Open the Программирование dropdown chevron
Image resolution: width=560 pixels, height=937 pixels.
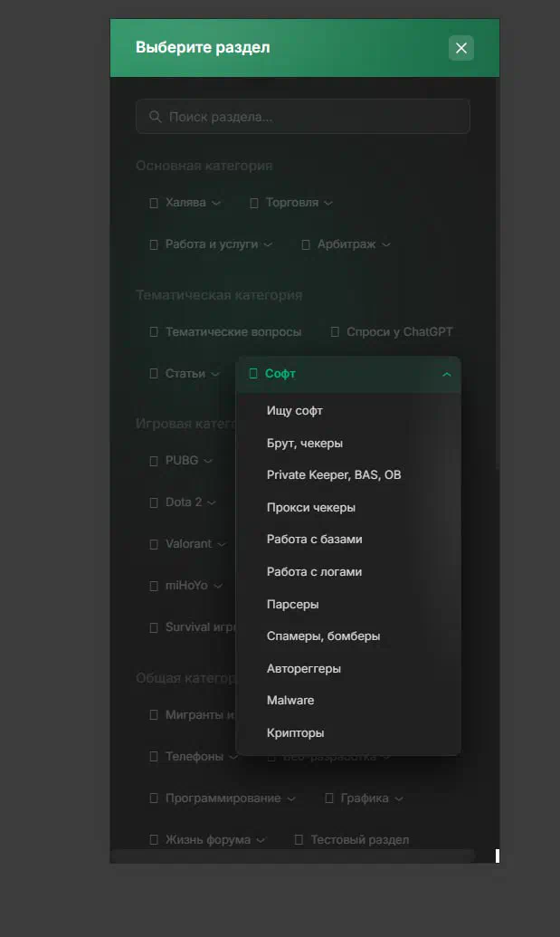pos(291,798)
